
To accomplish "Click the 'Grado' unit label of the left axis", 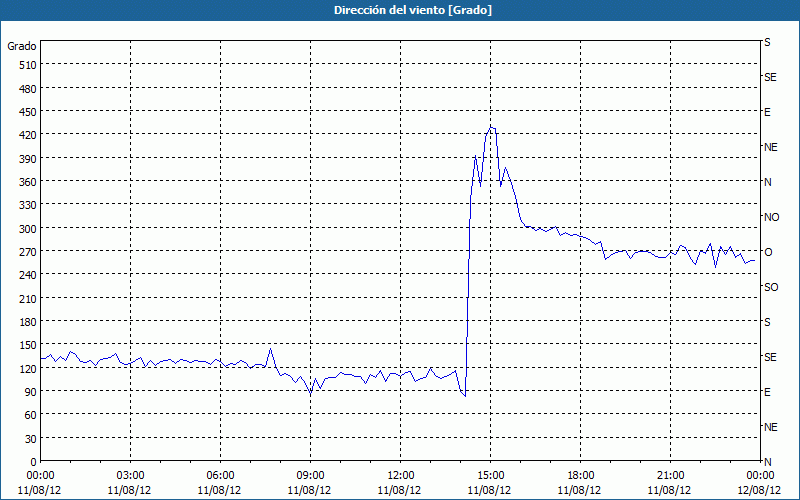I will [22, 46].
